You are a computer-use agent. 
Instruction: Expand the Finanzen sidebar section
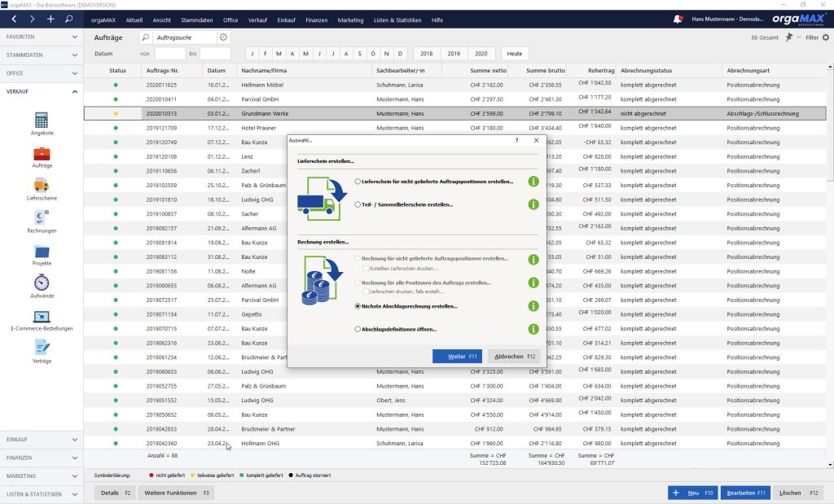point(42,458)
